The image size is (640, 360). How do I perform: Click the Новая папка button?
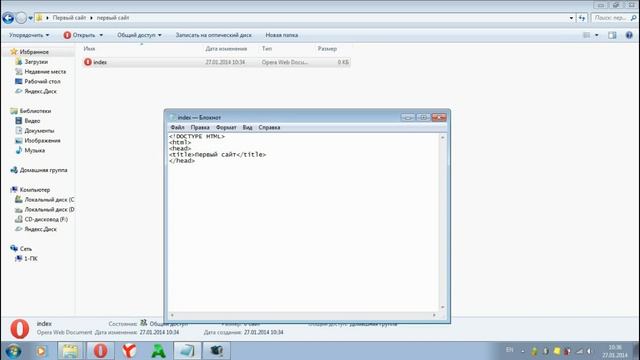tap(282, 35)
